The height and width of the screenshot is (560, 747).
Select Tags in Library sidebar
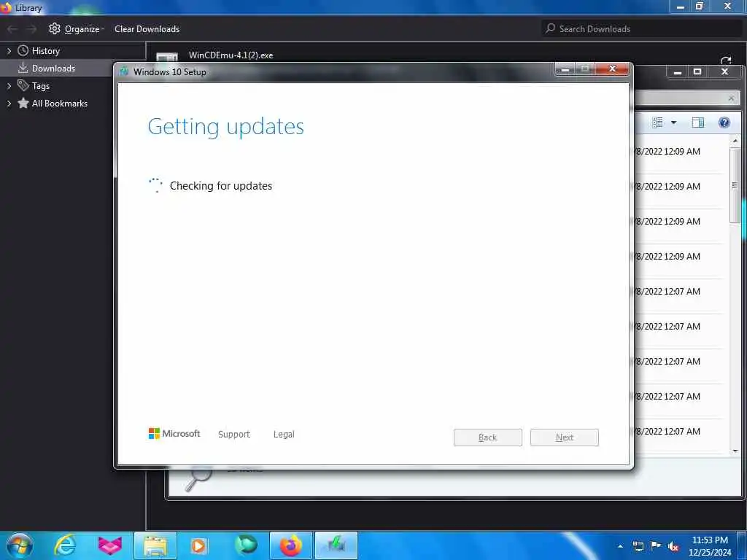41,86
